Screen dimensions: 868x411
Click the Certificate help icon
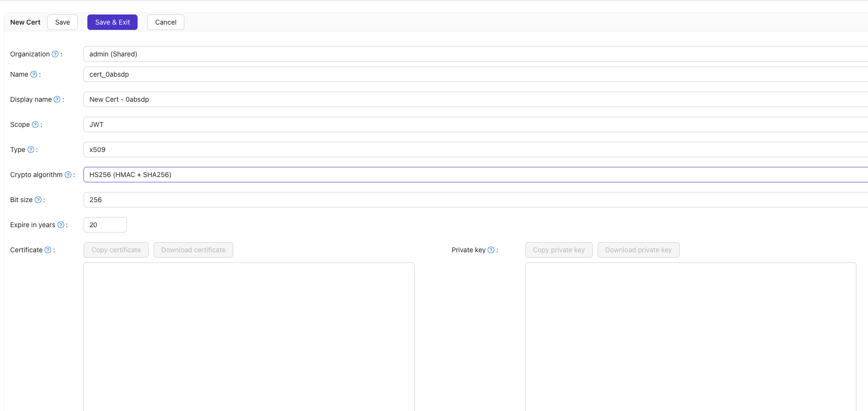[48, 250]
